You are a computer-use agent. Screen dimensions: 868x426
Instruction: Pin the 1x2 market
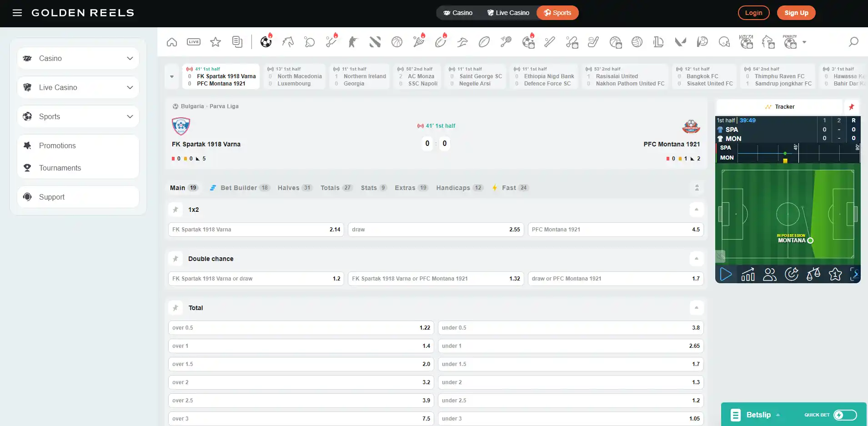point(176,210)
